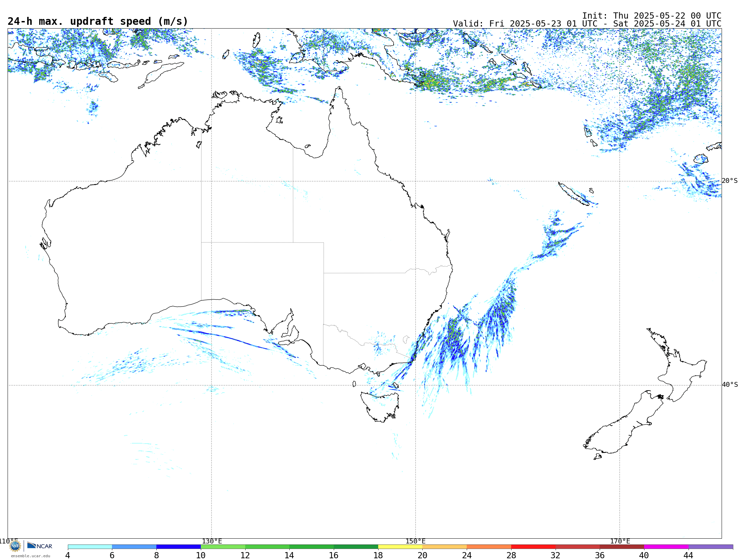Click the colorbar tick label '16'
744x560 pixels.
tap(334, 556)
